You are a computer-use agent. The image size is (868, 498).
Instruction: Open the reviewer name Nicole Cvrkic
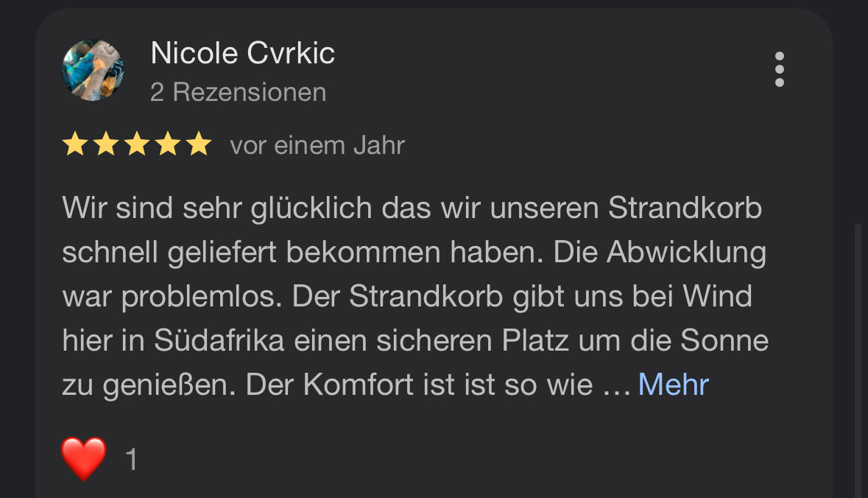[242, 53]
